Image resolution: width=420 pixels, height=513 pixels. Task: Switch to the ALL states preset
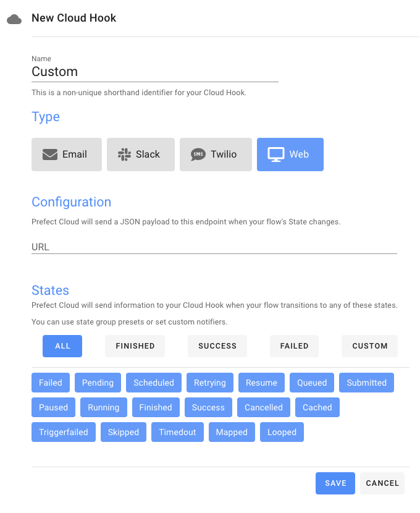[x=62, y=346]
